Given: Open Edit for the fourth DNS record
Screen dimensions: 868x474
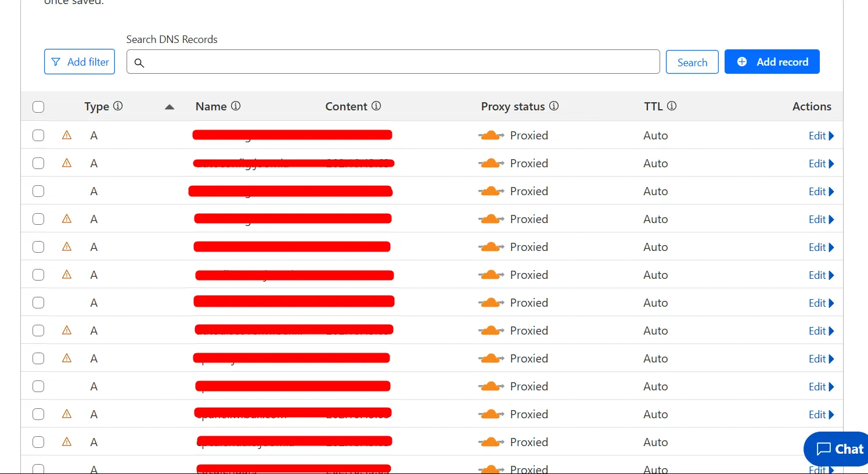Looking at the screenshot, I should tap(821, 220).
